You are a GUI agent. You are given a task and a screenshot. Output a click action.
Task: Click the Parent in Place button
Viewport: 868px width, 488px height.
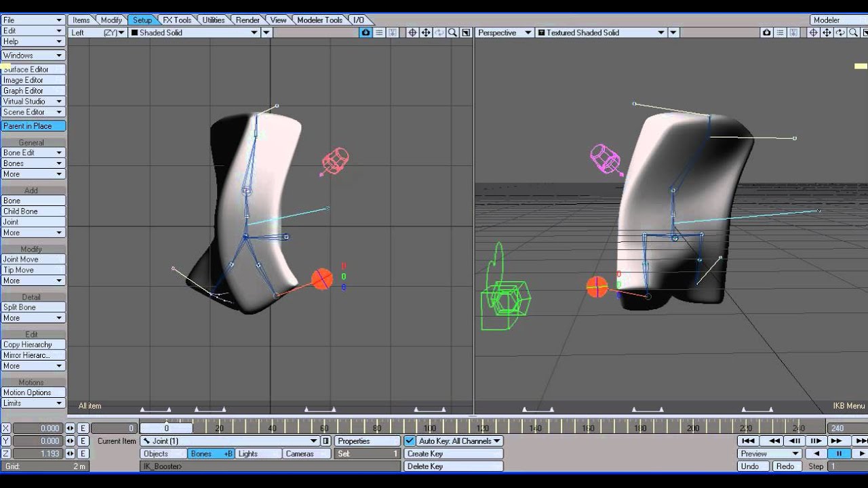coord(33,126)
